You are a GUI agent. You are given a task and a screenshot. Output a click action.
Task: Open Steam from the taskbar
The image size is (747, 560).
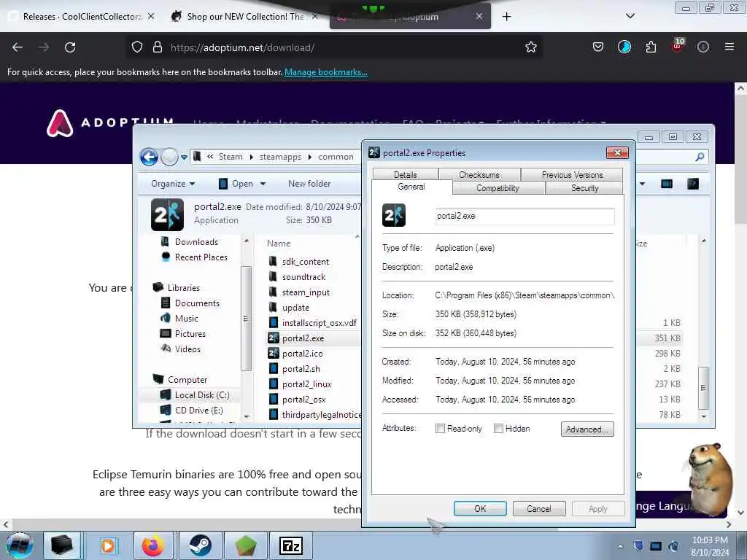pyautogui.click(x=200, y=545)
